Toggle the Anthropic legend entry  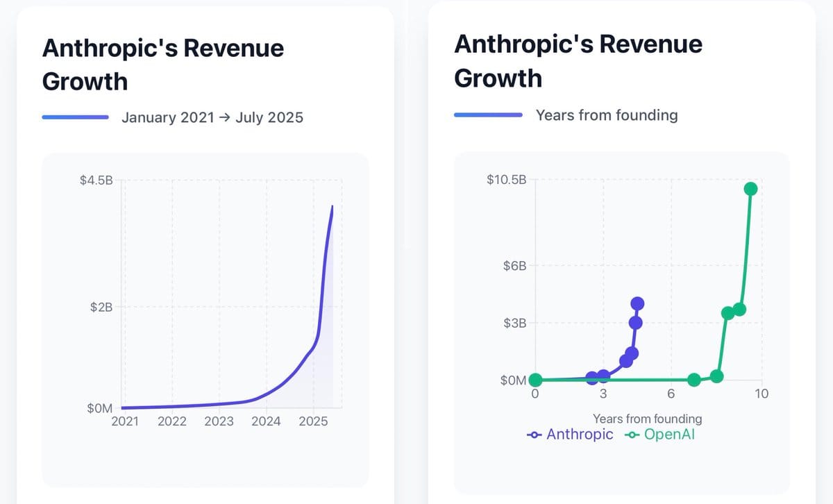[571, 435]
